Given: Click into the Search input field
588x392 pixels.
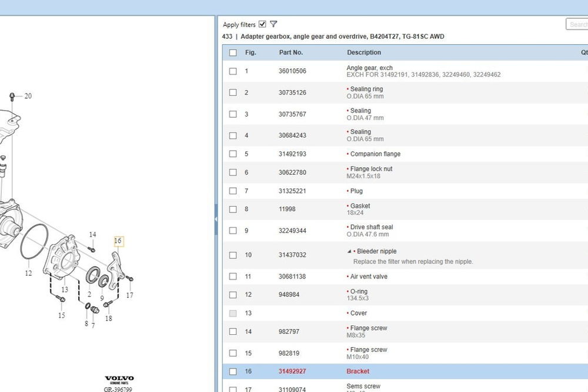Looking at the screenshot, I should click(x=577, y=24).
